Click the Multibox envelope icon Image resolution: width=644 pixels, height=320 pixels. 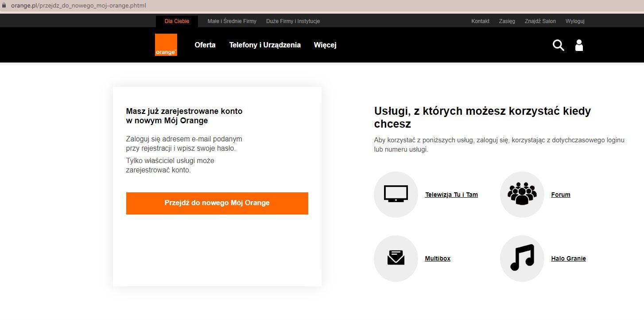pos(396,258)
